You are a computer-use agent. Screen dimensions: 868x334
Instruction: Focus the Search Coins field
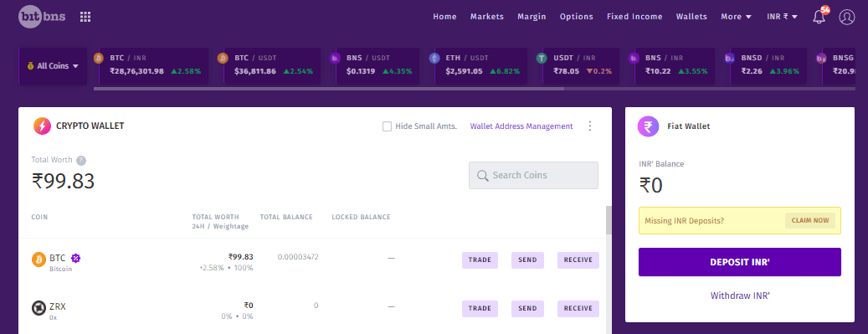tap(534, 176)
